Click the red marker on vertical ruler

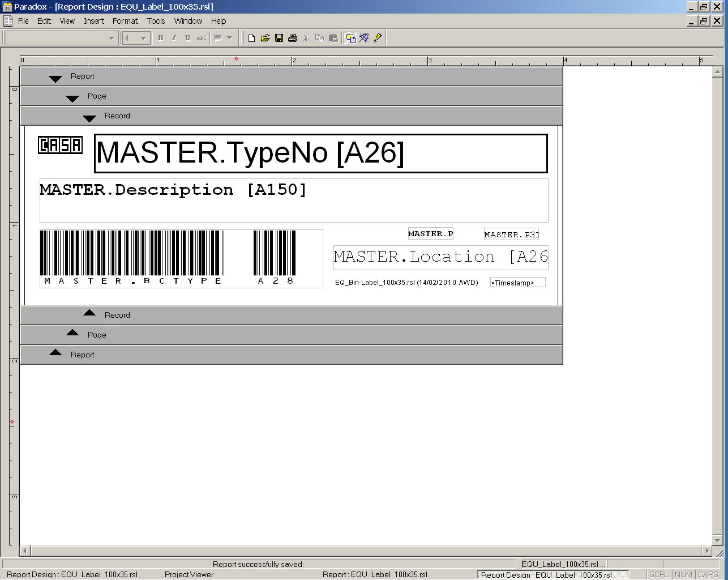point(12,422)
